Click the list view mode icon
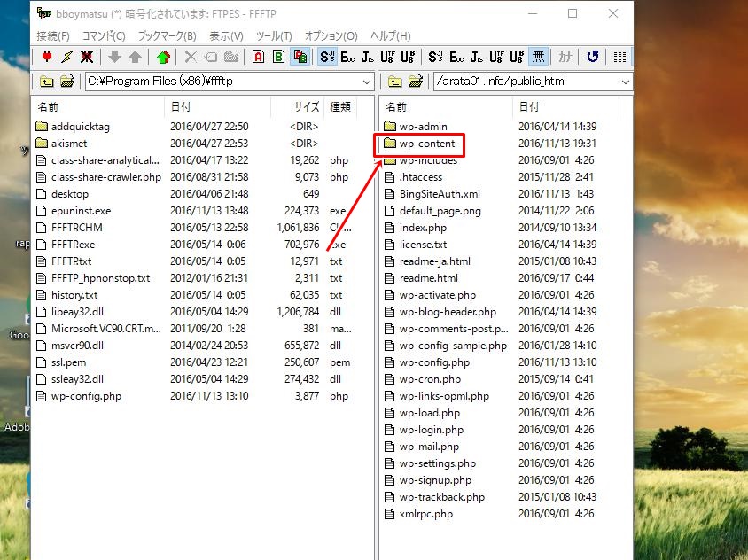 tap(619, 57)
